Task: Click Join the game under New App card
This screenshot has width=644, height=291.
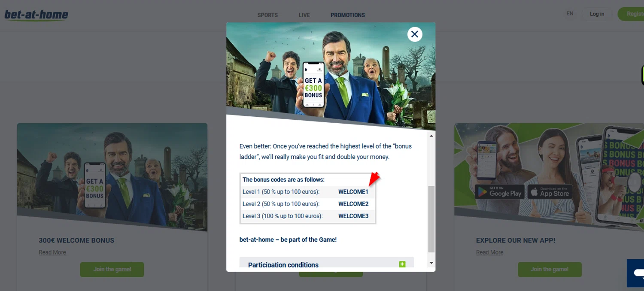Action: [550, 270]
